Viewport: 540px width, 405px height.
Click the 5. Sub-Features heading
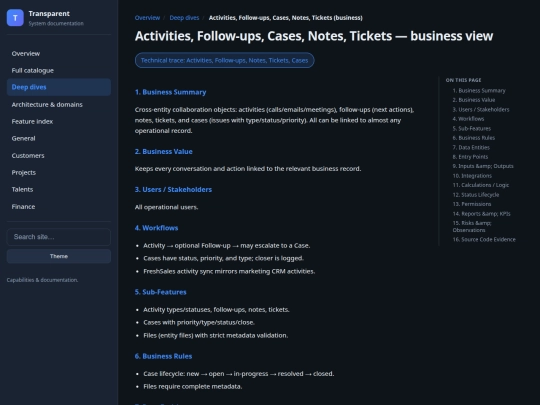tap(160, 292)
